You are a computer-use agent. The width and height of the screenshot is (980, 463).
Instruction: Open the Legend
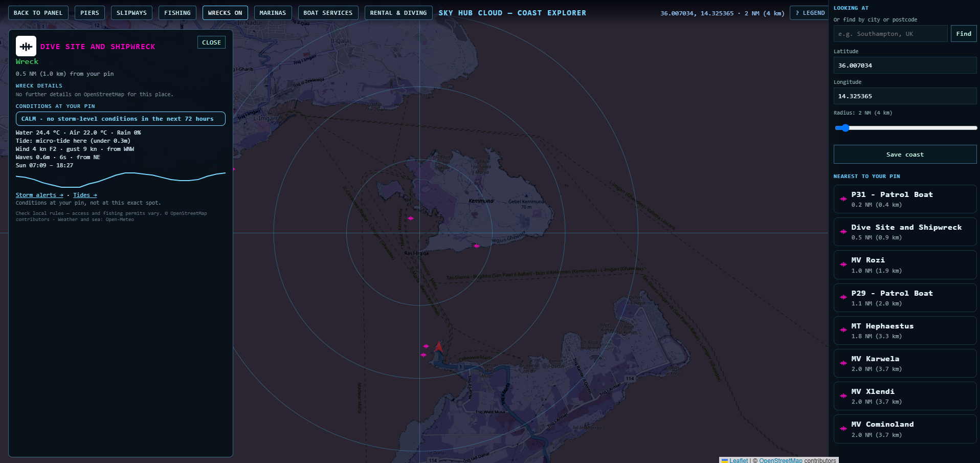pyautogui.click(x=810, y=13)
